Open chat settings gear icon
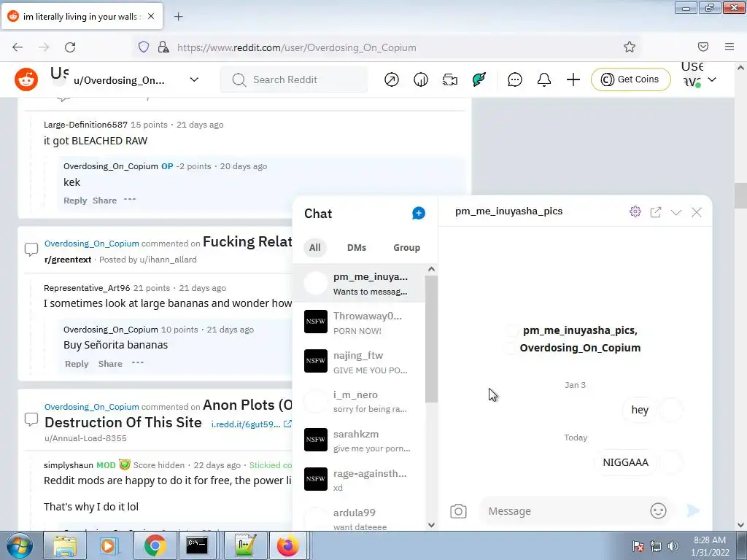This screenshot has height=560, width=747. pos(635,211)
